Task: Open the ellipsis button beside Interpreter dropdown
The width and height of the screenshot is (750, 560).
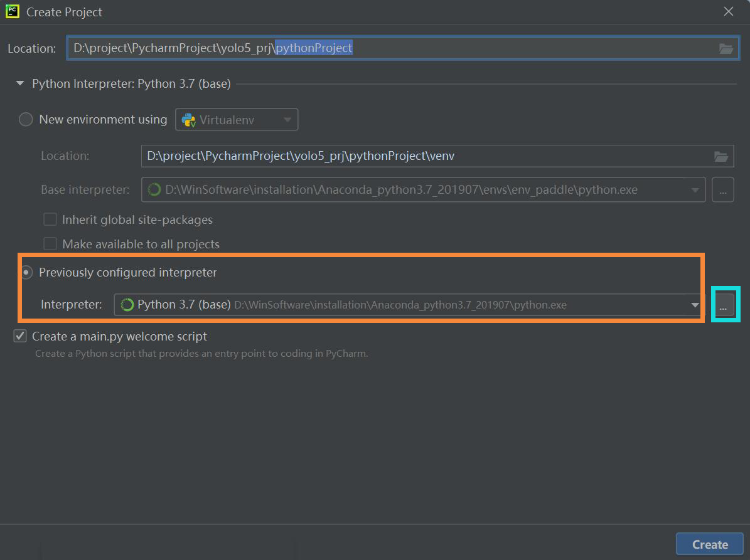Action: pyautogui.click(x=723, y=305)
